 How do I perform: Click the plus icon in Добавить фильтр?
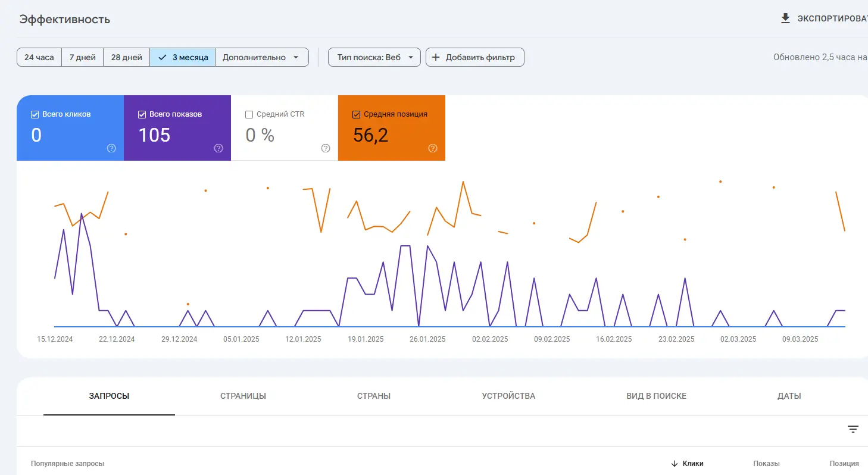point(436,57)
